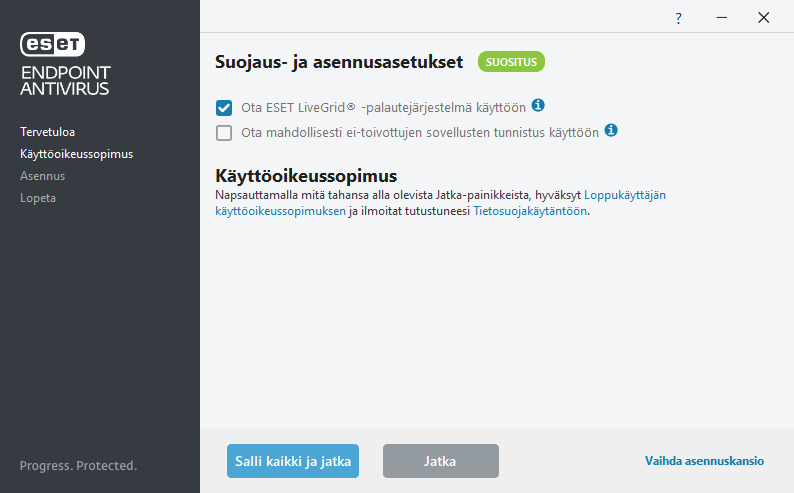The width and height of the screenshot is (794, 493).
Task: Open the LiveGrid info icon tooltip
Action: tap(538, 105)
